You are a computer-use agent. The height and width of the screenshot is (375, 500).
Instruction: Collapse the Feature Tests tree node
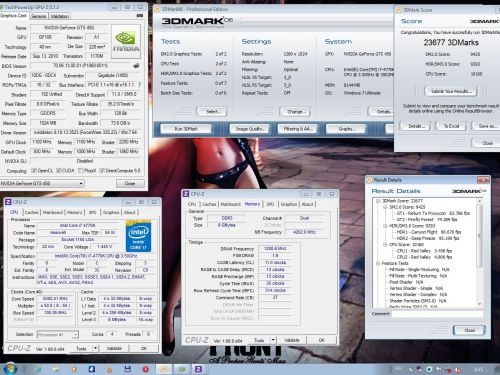[x=378, y=263]
